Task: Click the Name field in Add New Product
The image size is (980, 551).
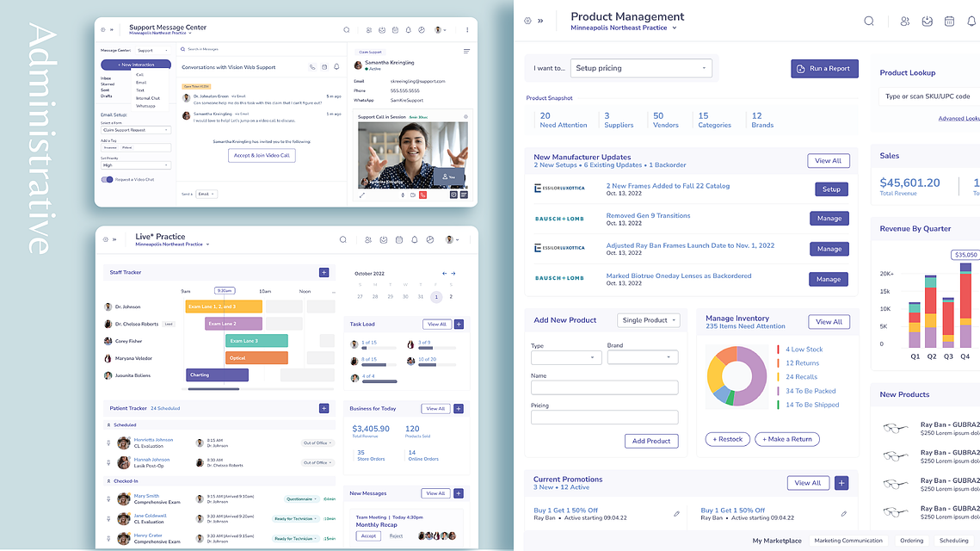Action: (x=604, y=387)
